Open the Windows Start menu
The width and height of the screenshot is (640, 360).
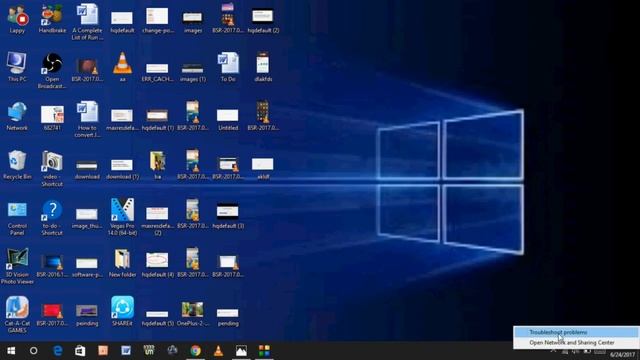pyautogui.click(x=11, y=351)
